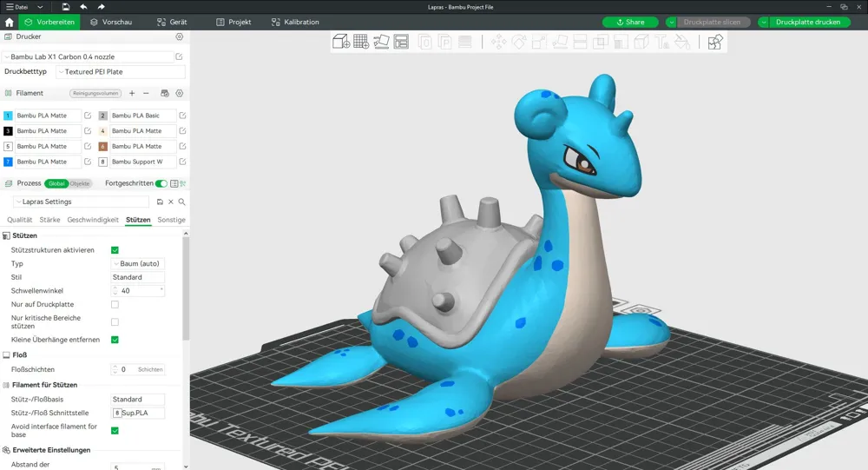Select the Text shape tool icon
The height and width of the screenshot is (470, 868).
pyautogui.click(x=661, y=42)
